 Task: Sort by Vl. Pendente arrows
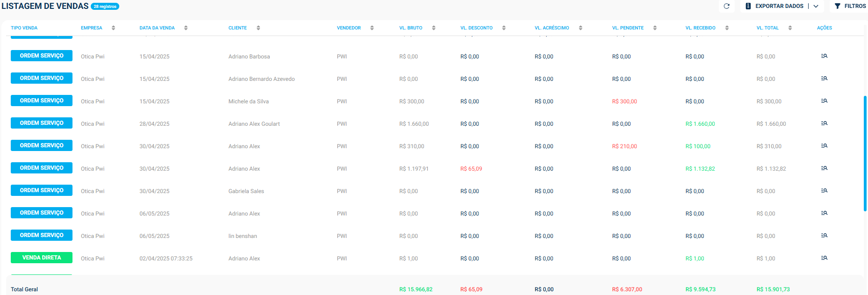point(655,28)
